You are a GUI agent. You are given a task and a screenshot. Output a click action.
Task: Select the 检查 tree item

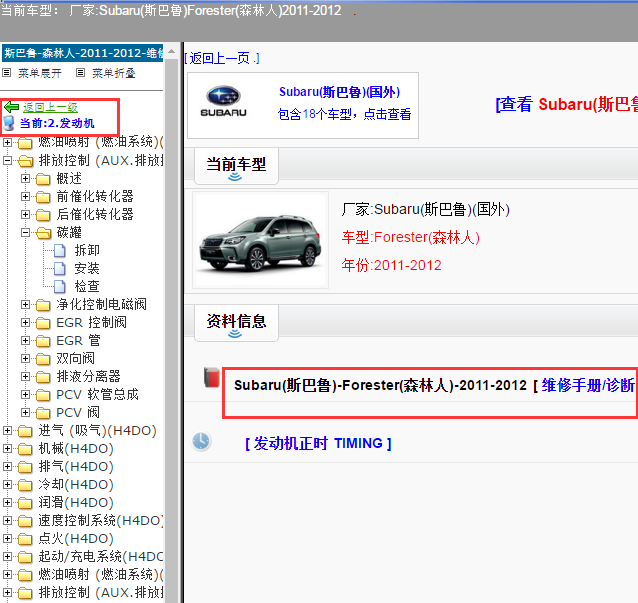click(87, 286)
